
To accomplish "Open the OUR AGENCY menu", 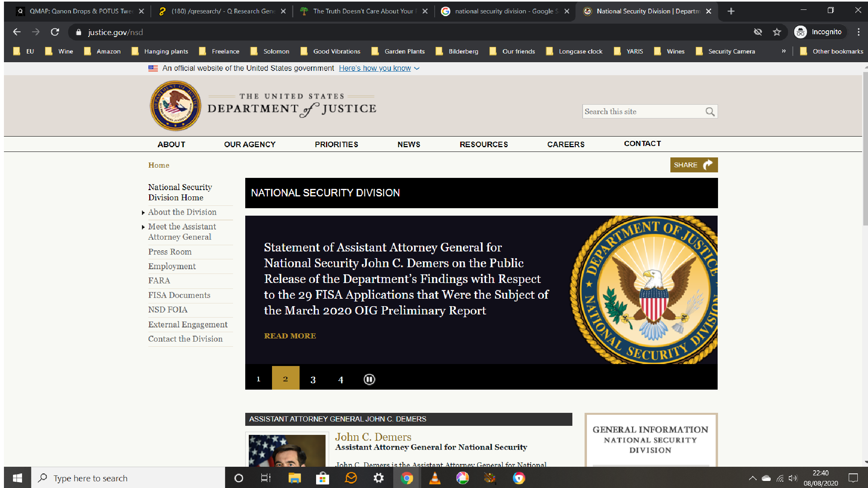I will 250,144.
